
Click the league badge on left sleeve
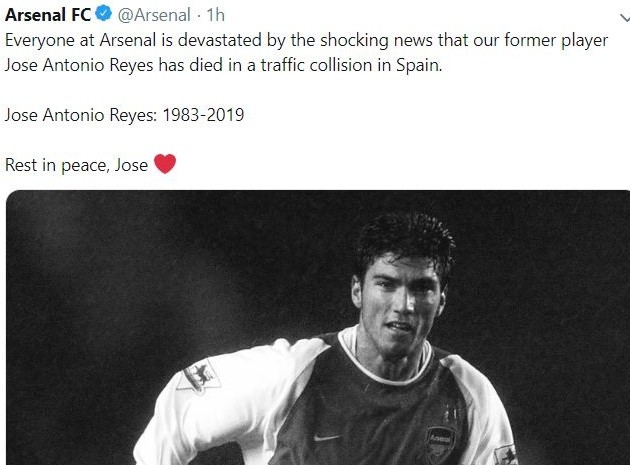(x=198, y=376)
